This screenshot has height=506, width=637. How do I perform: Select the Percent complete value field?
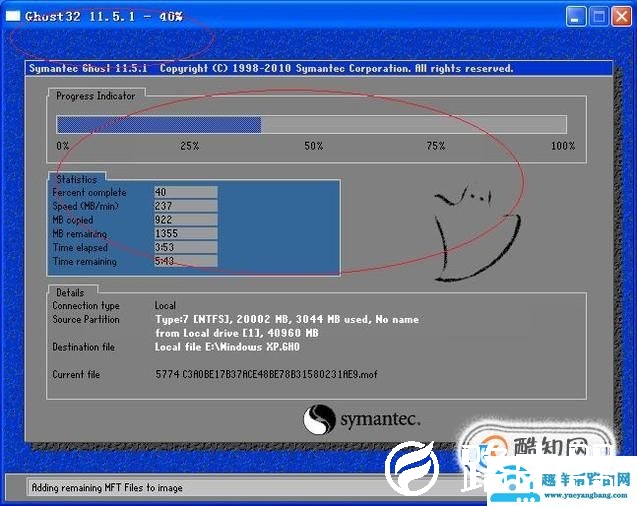click(185, 192)
